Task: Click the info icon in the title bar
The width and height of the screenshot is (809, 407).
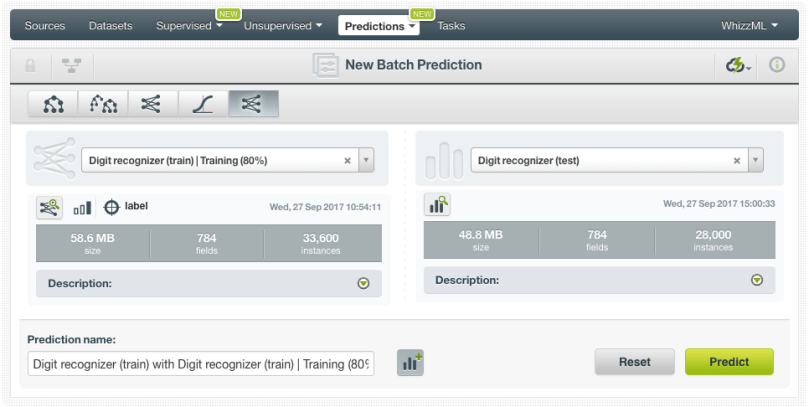Action: [776, 65]
